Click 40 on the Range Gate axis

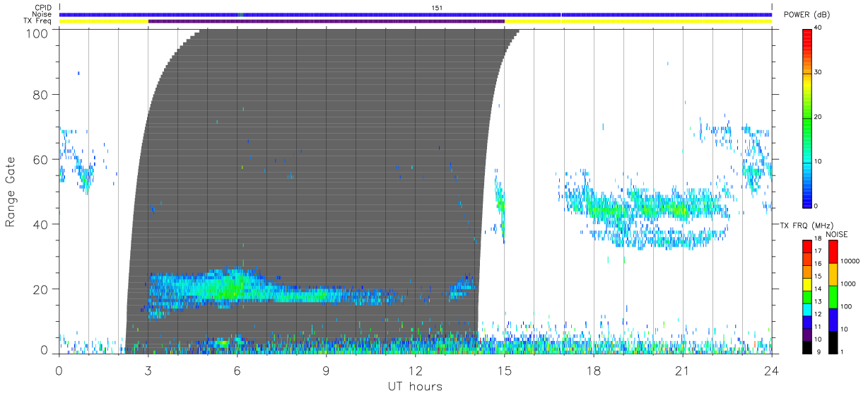coord(41,224)
